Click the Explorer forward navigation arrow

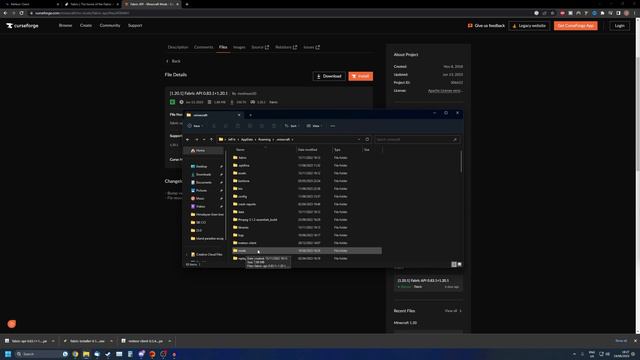click(x=196, y=140)
